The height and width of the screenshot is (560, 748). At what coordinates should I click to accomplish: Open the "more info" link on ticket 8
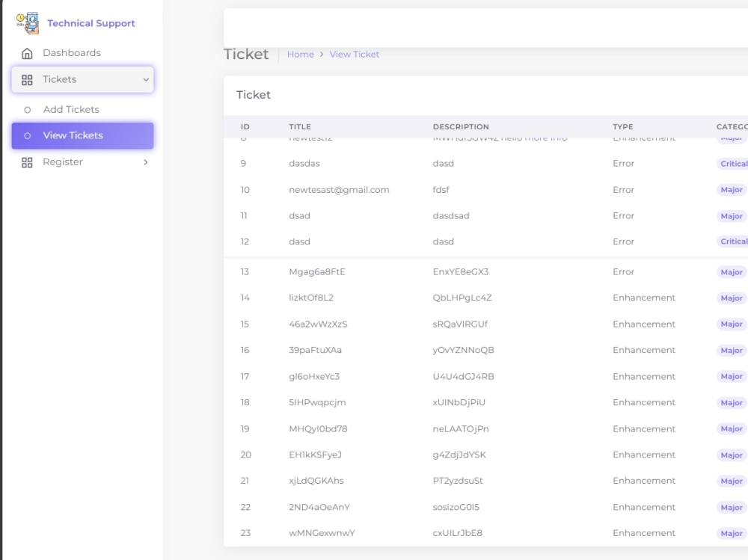coord(545,137)
